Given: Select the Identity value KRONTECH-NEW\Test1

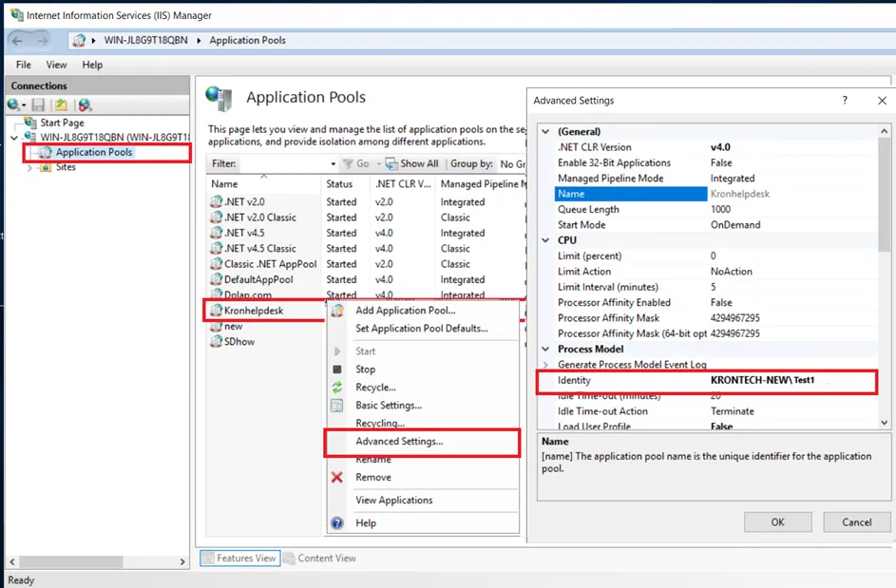Looking at the screenshot, I should 762,380.
